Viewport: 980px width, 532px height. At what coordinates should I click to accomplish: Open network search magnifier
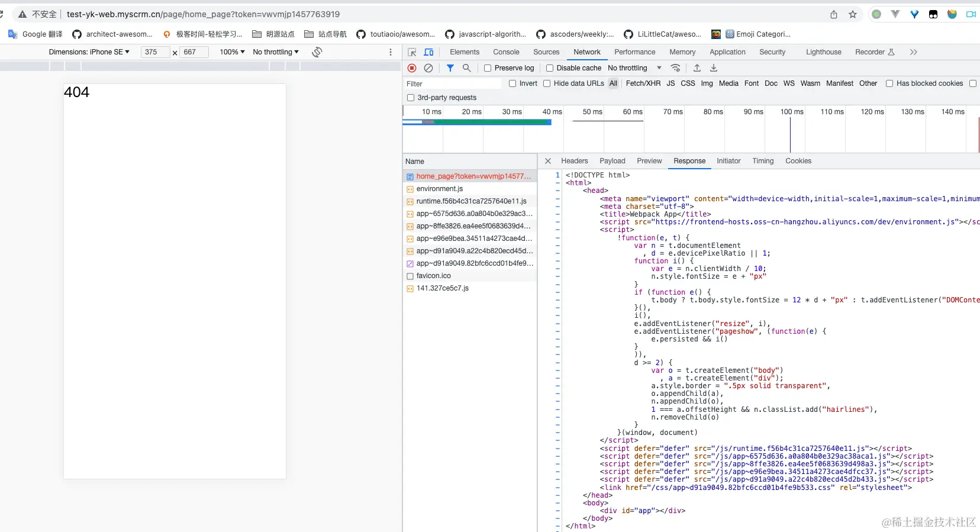(x=467, y=68)
